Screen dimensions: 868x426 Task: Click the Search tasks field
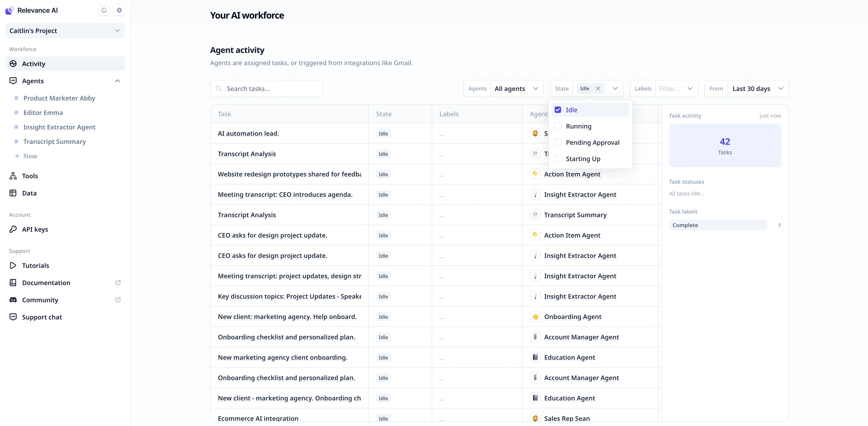click(266, 88)
